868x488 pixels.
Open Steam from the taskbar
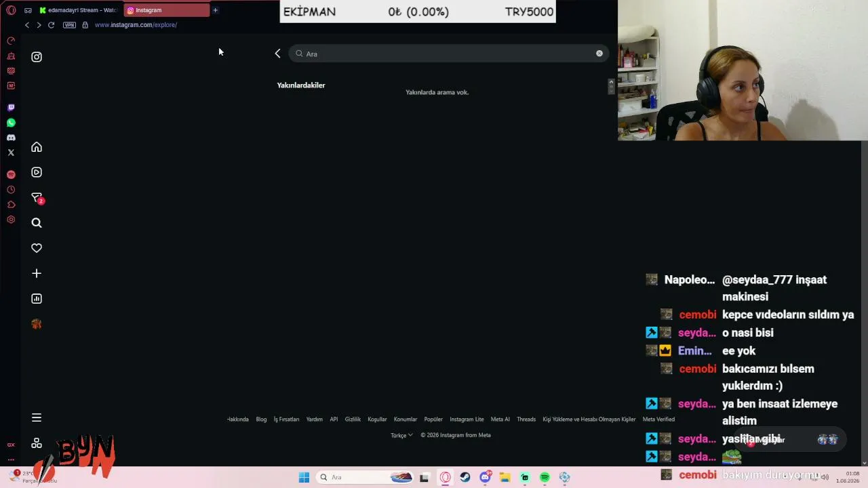pyautogui.click(x=465, y=477)
